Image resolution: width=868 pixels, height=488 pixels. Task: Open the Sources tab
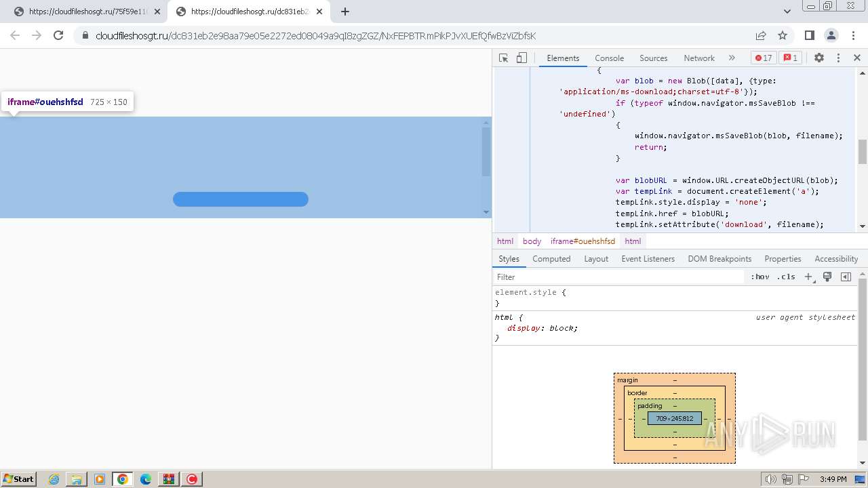coord(653,58)
